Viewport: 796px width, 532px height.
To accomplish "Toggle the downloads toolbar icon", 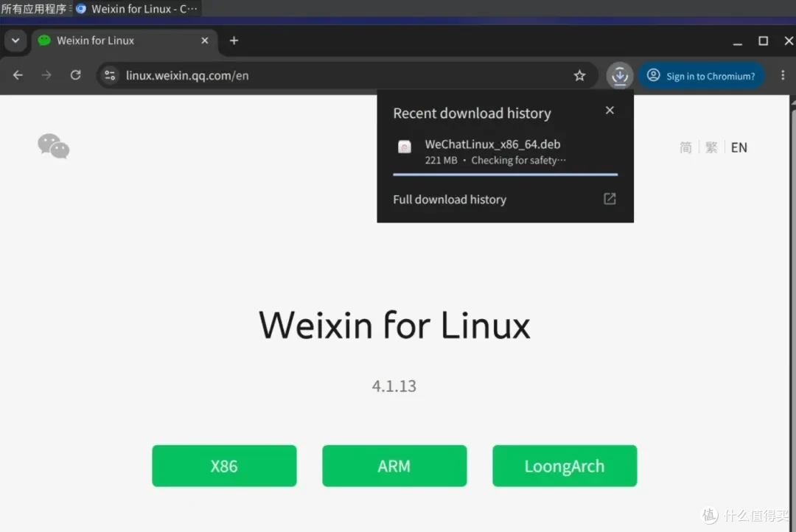I will pyautogui.click(x=620, y=76).
